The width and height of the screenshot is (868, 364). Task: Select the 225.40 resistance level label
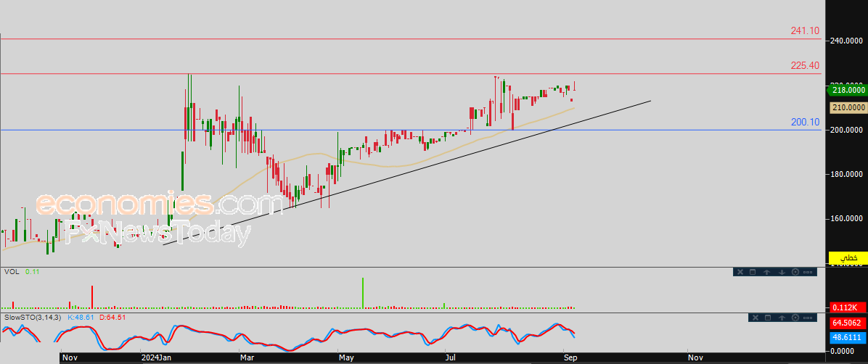pos(805,66)
